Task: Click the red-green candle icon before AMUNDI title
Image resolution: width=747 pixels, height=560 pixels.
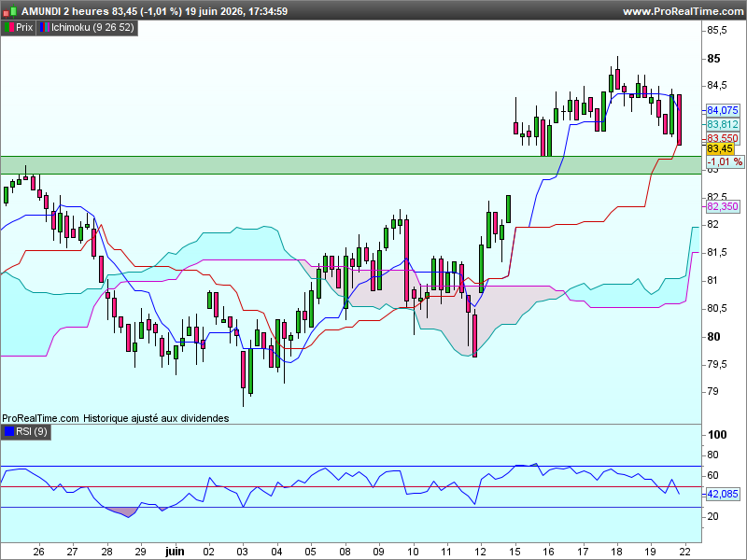Action: coord(10,11)
